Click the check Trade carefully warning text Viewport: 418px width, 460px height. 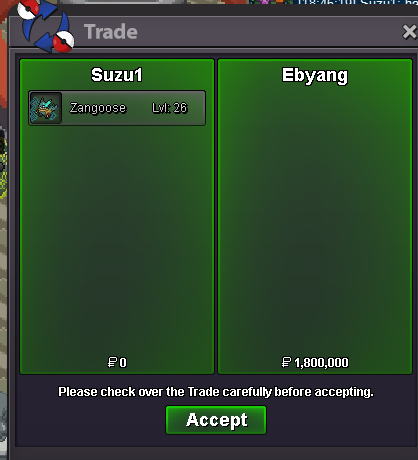click(216, 392)
